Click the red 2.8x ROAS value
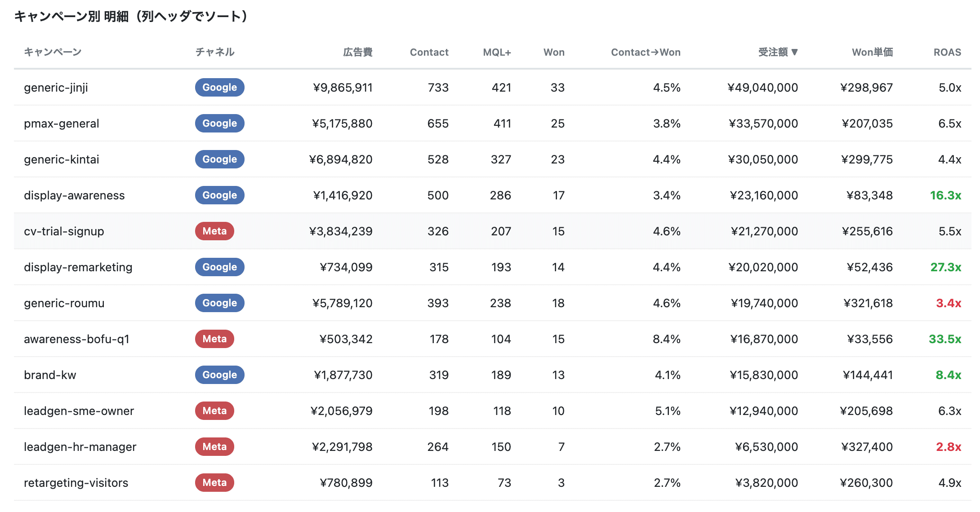Screen dimensions: 980x512 (949, 447)
